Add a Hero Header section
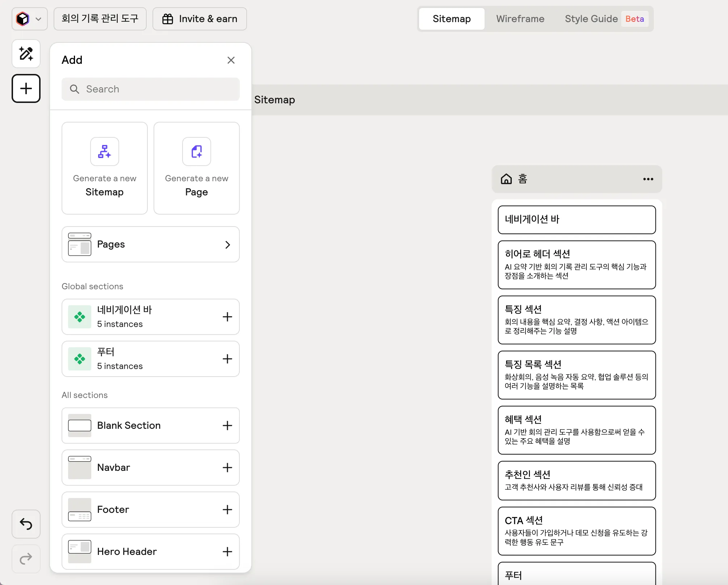The height and width of the screenshot is (585, 728). (x=227, y=552)
